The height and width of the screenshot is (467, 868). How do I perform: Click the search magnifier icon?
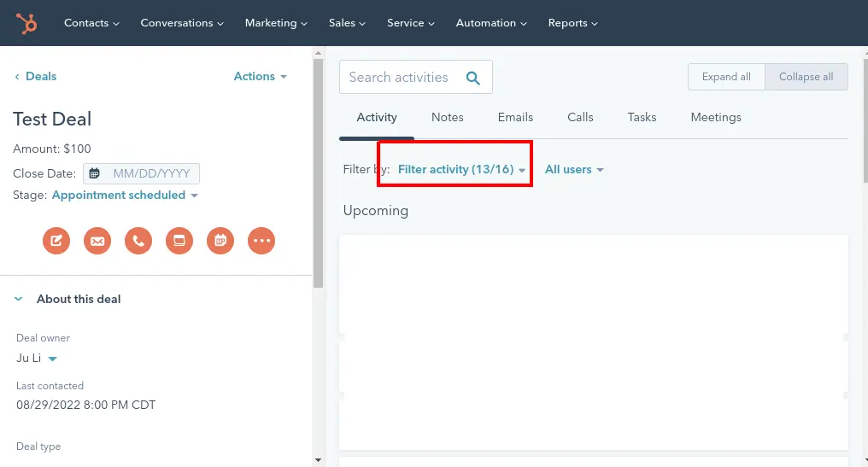coord(472,78)
